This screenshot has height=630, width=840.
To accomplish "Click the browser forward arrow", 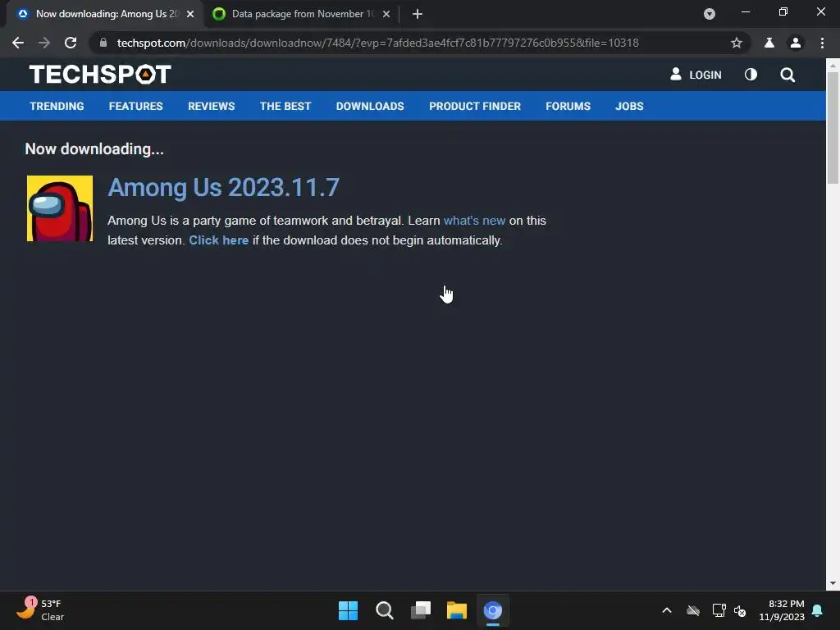I will (44, 43).
